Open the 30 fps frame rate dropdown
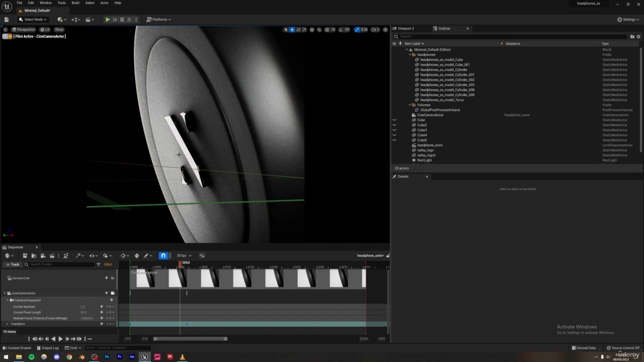 (183, 256)
